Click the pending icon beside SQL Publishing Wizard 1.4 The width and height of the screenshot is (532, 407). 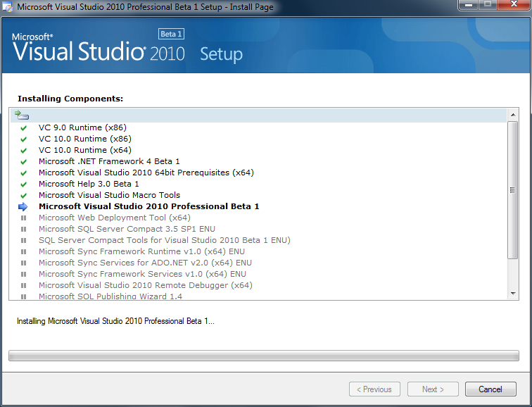tap(23, 296)
